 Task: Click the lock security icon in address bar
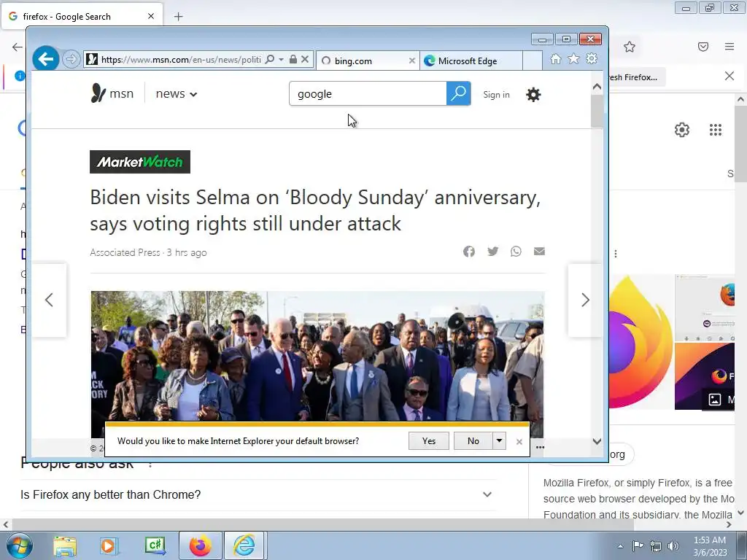pyautogui.click(x=293, y=60)
